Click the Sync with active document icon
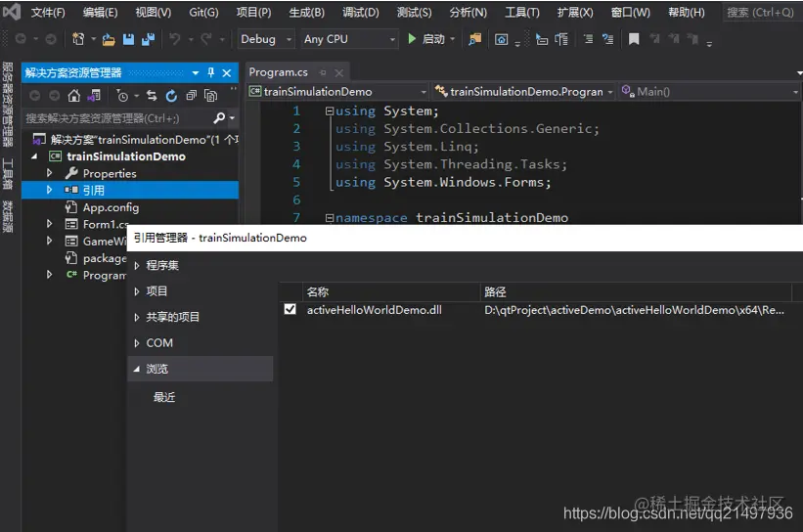This screenshot has height=532, width=803. [152, 95]
